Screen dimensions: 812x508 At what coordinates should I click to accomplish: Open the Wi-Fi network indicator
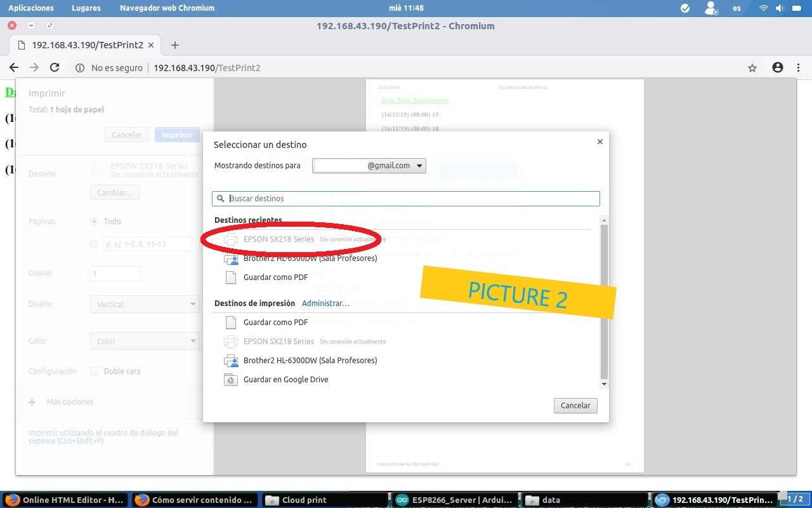[x=764, y=8]
